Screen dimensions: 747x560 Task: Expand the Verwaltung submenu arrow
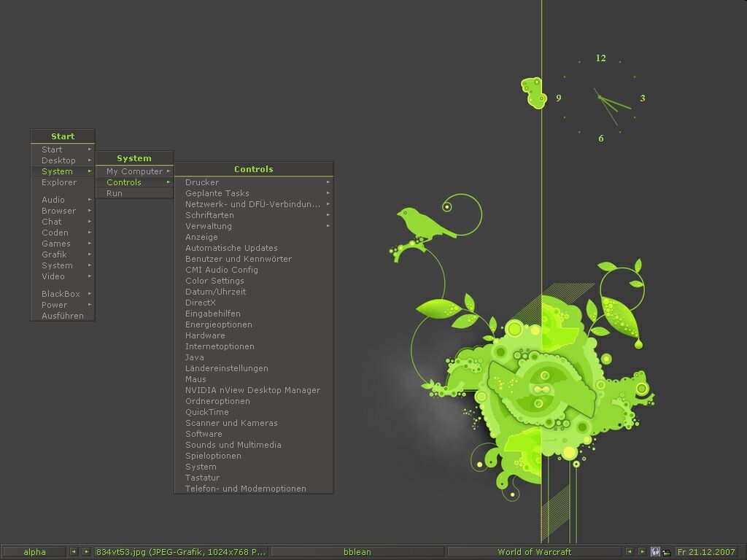click(x=328, y=226)
